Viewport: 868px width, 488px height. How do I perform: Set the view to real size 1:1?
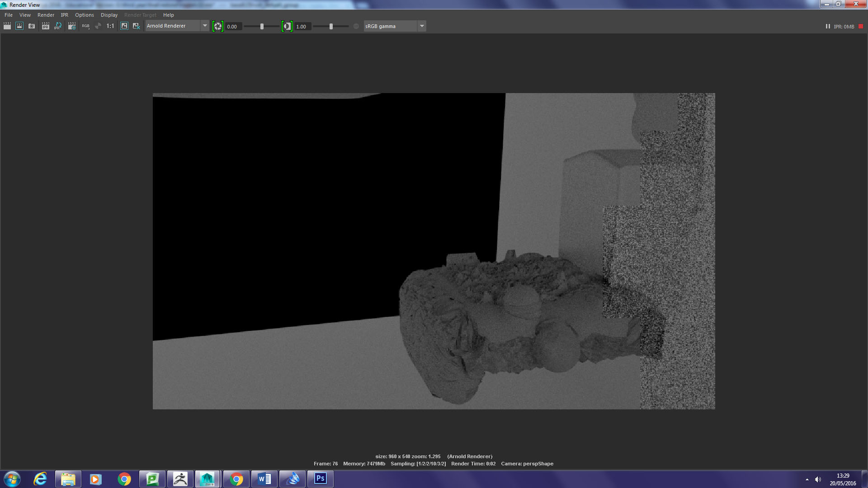[x=110, y=26]
